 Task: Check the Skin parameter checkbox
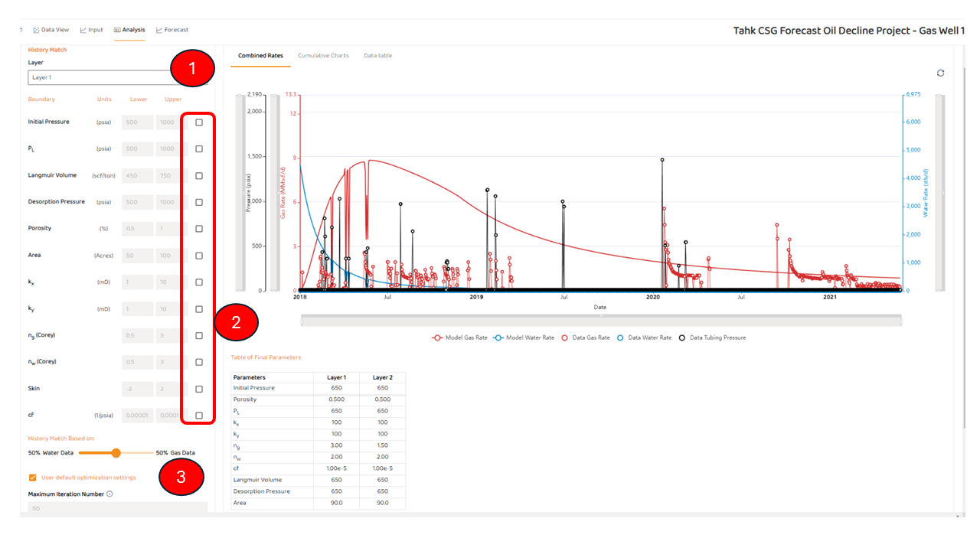(x=199, y=389)
